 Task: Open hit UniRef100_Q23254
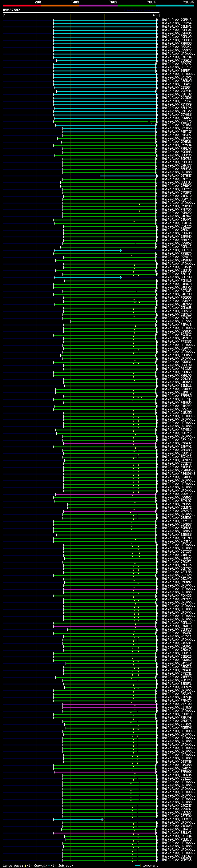click(x=176, y=23)
